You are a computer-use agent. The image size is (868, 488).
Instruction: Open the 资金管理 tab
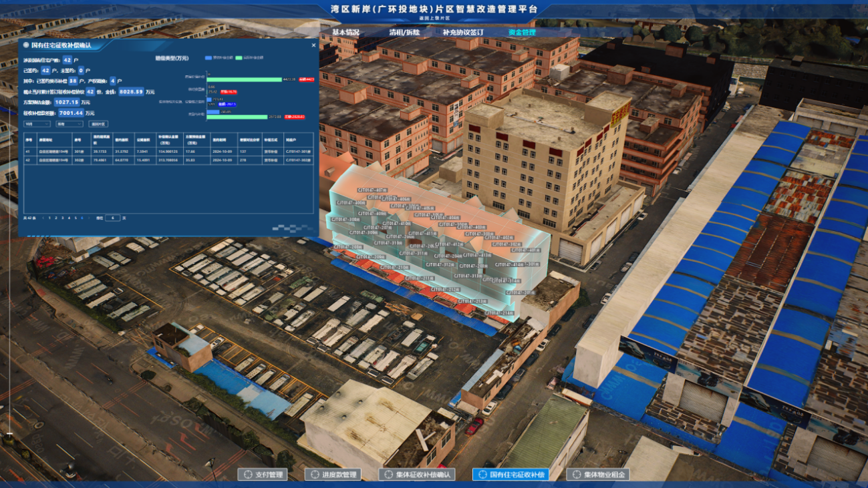pyautogui.click(x=522, y=32)
